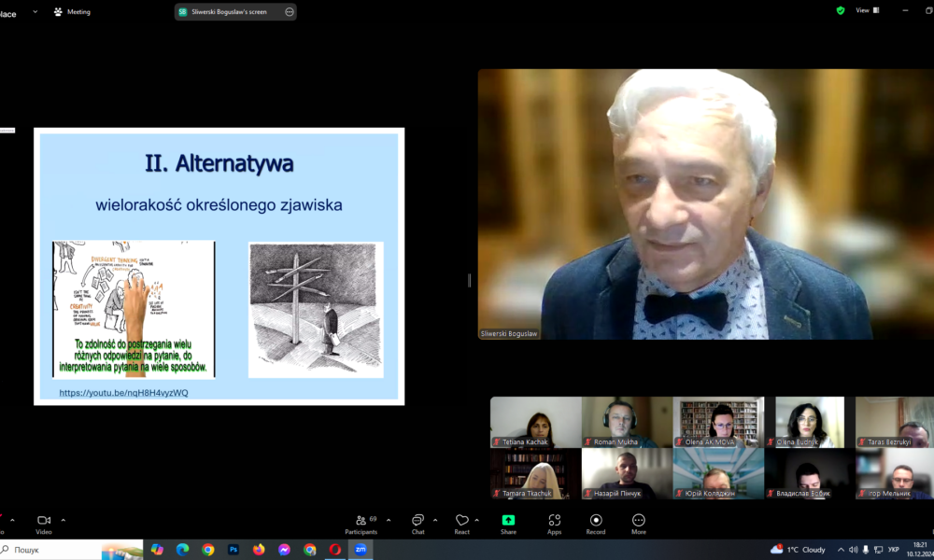Select Sliwerski Boguslaw's speaker video
This screenshot has width=934, height=560.
coord(706,204)
